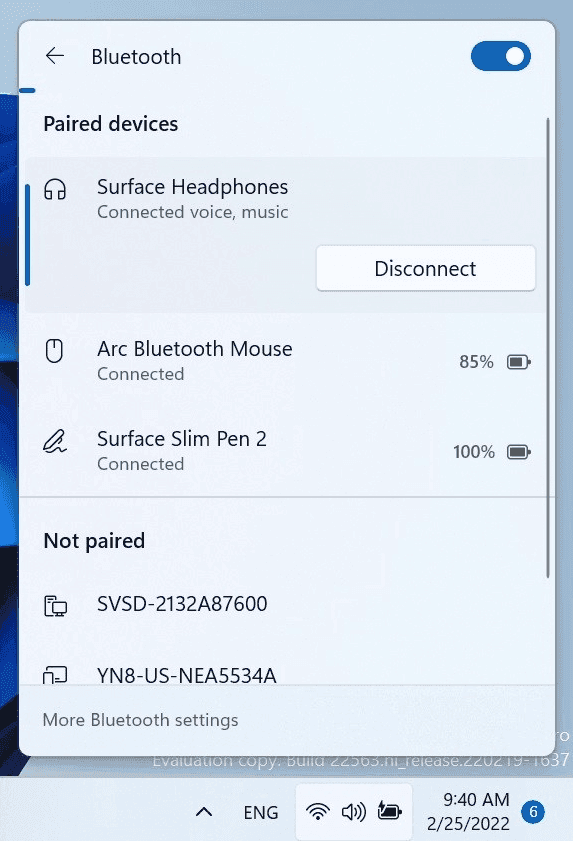Image resolution: width=573 pixels, height=841 pixels.
Task: Expand the taskbar hidden icons chevron
Action: tap(204, 812)
